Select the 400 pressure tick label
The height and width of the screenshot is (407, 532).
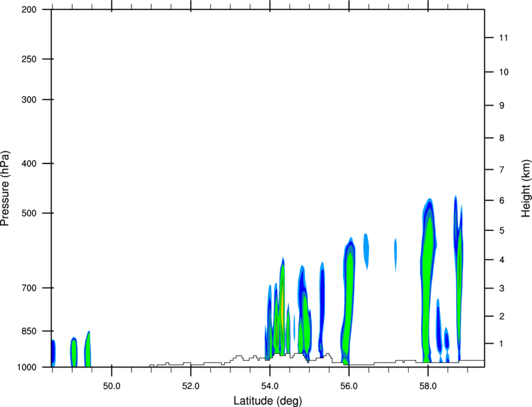click(29, 163)
